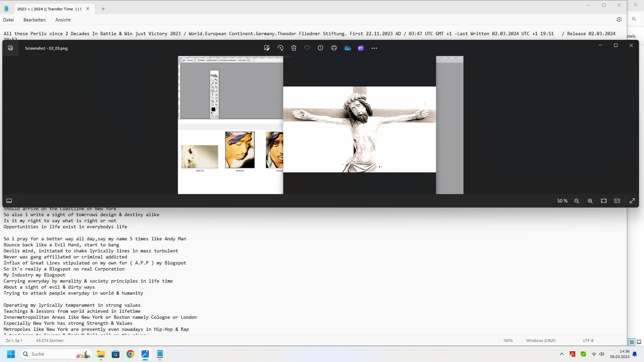Screen dimensions: 644x362
Task: Click the red antivirus tray icon
Action: [x=573, y=354]
